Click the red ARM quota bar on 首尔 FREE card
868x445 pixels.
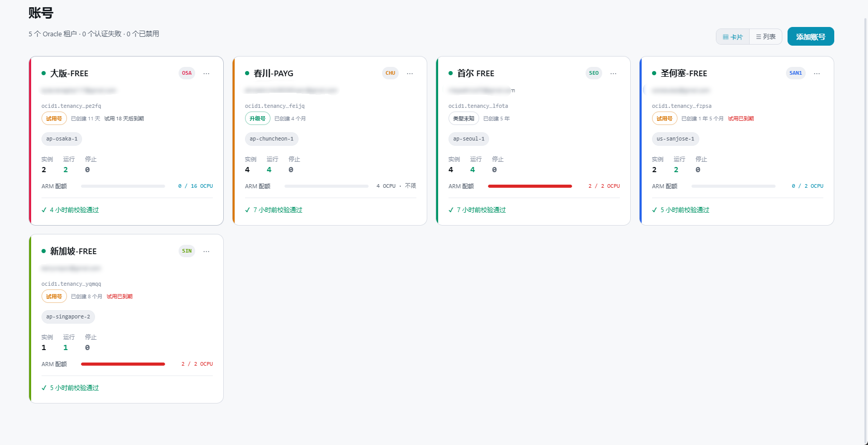click(530, 186)
